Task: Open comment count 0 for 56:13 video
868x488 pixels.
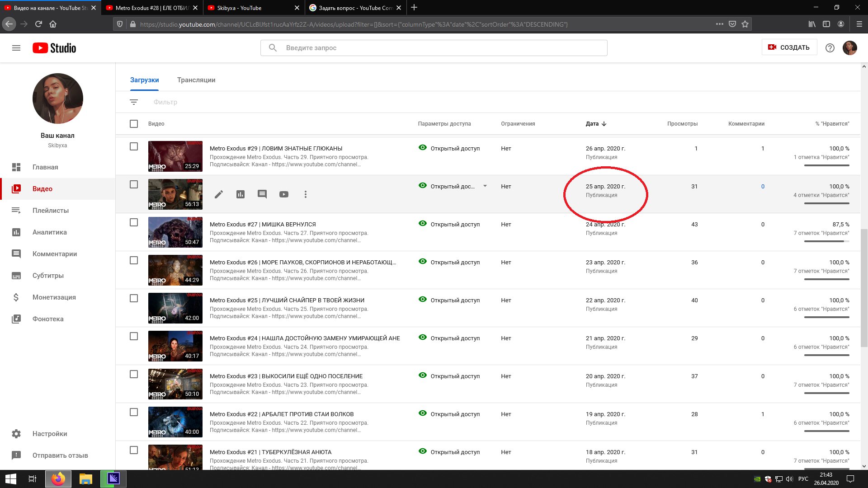Action: [763, 186]
